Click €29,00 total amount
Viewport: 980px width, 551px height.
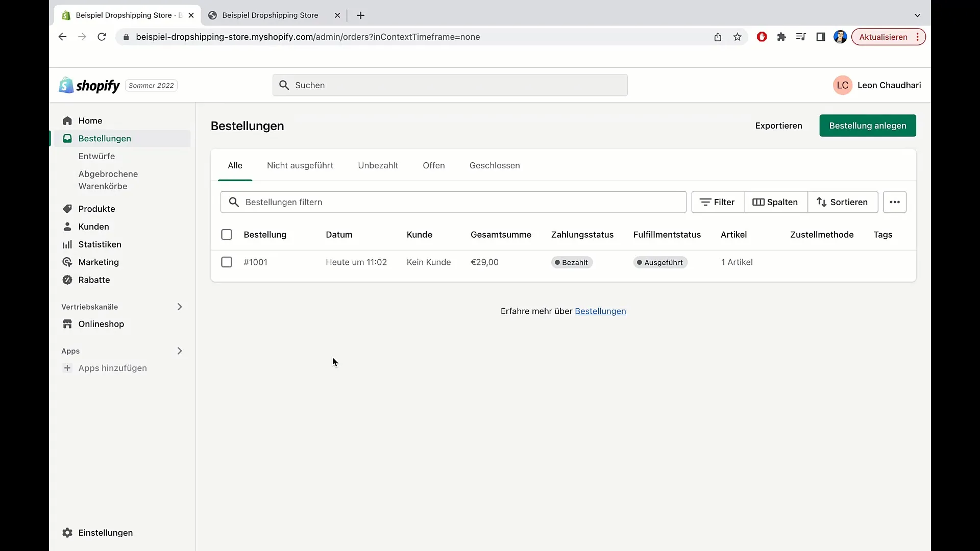[484, 262]
